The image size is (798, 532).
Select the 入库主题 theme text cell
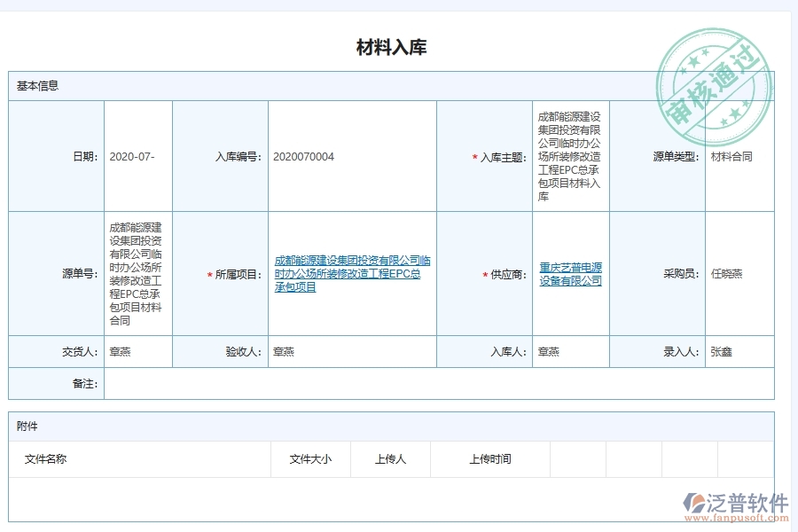(x=568, y=158)
